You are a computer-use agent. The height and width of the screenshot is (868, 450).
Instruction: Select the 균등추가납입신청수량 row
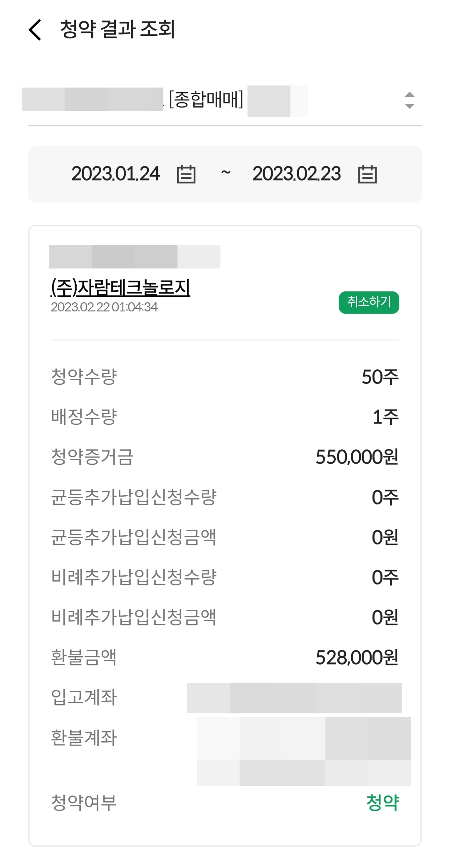click(x=225, y=497)
